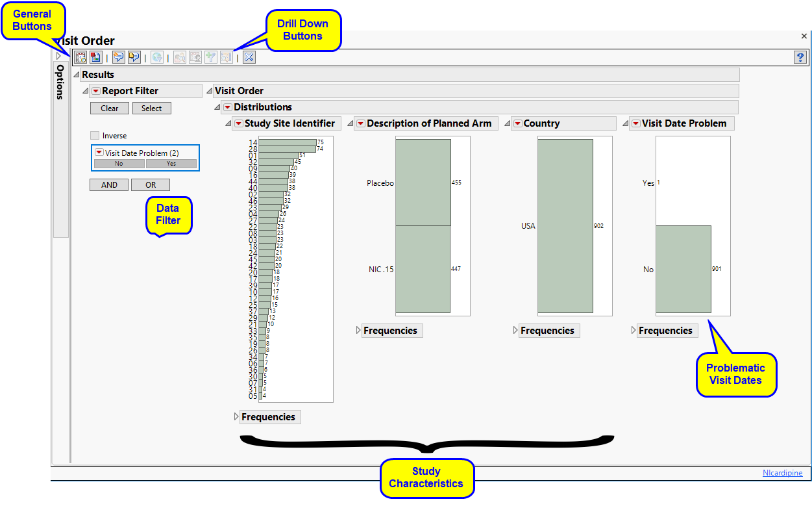Screen dimensions: 812x508
Task: Click the first toolbar icon showing data table
Action: [80, 57]
